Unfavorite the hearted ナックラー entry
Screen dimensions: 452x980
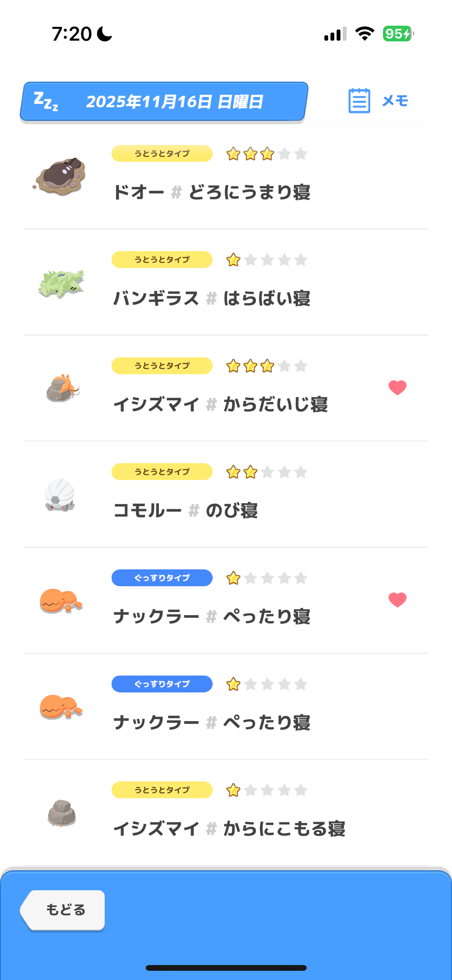click(x=397, y=600)
